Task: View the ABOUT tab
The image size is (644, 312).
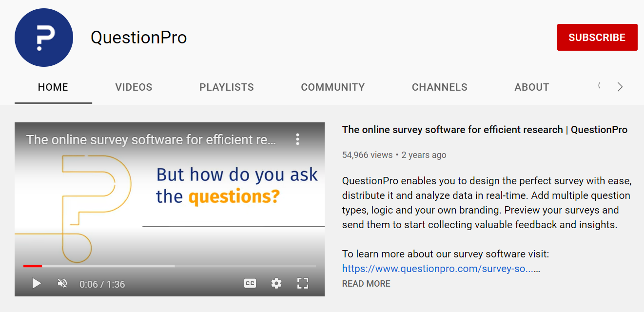Action: [x=532, y=87]
